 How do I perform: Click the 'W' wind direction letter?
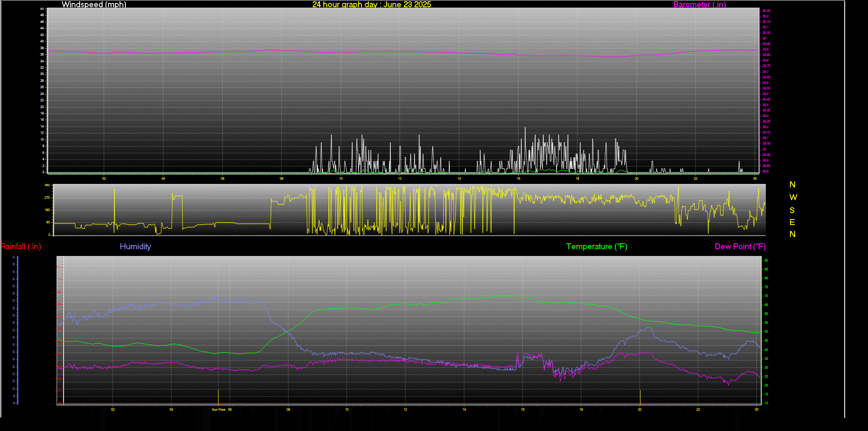[x=793, y=197]
